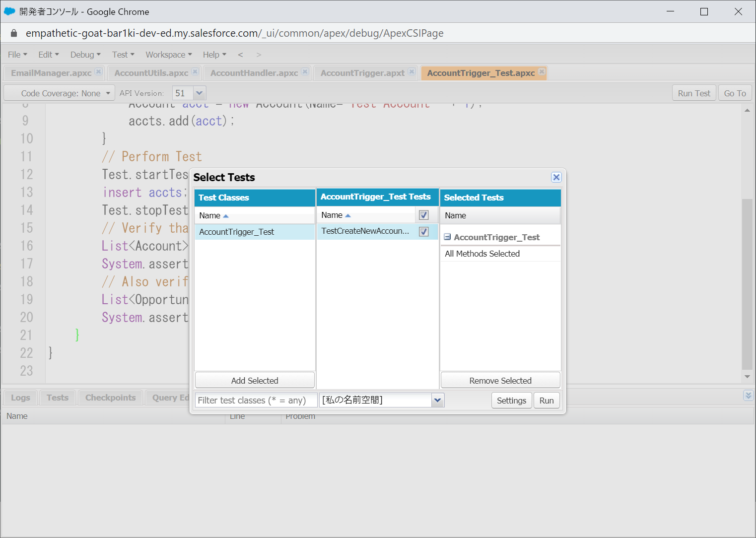This screenshot has width=756, height=538.
Task: Click the editor scroll-up arrow
Action: coord(747,110)
